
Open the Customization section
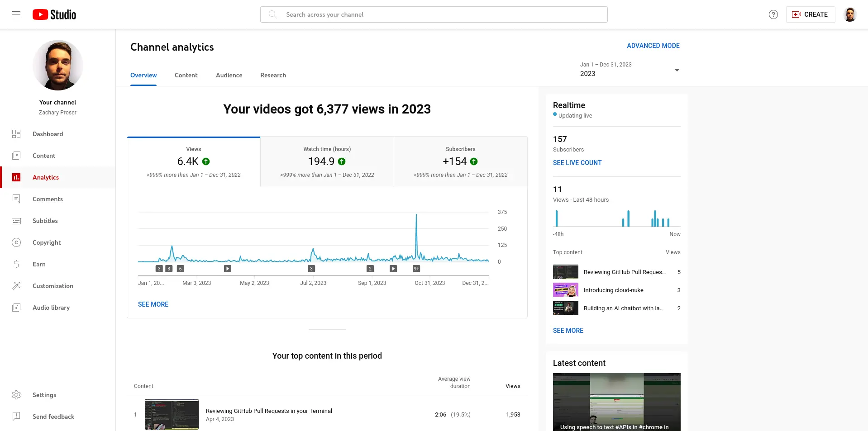click(52, 286)
